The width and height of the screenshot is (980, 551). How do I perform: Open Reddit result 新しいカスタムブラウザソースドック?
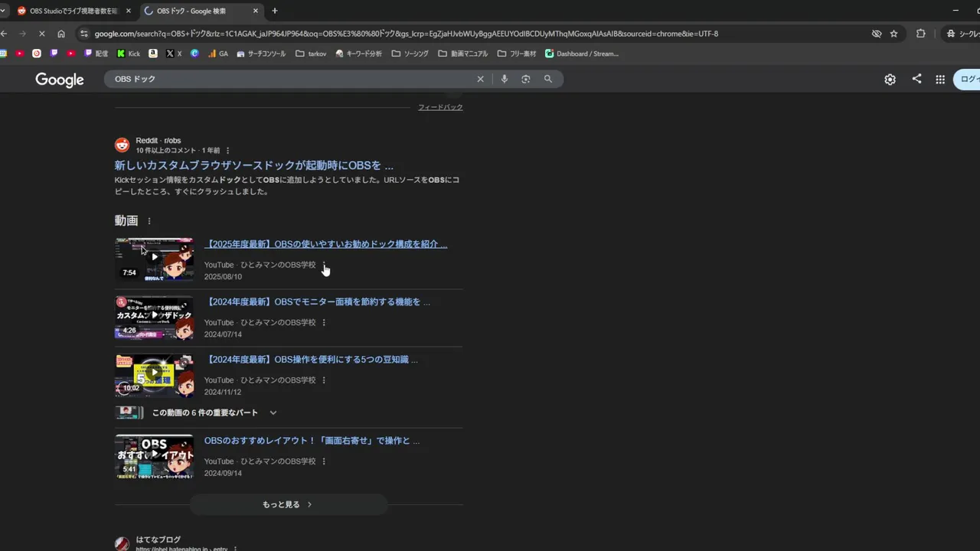click(x=253, y=165)
